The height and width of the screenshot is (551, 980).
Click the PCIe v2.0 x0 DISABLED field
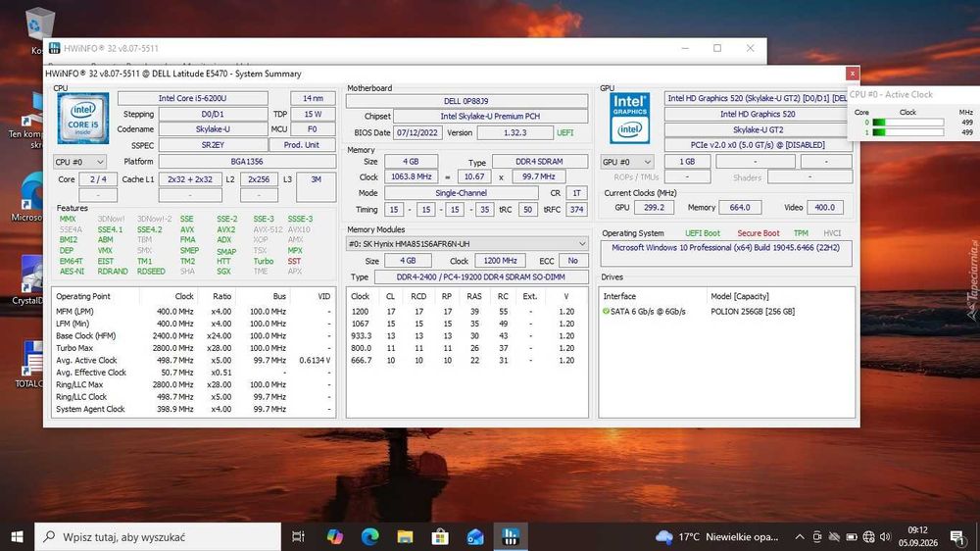(x=758, y=144)
